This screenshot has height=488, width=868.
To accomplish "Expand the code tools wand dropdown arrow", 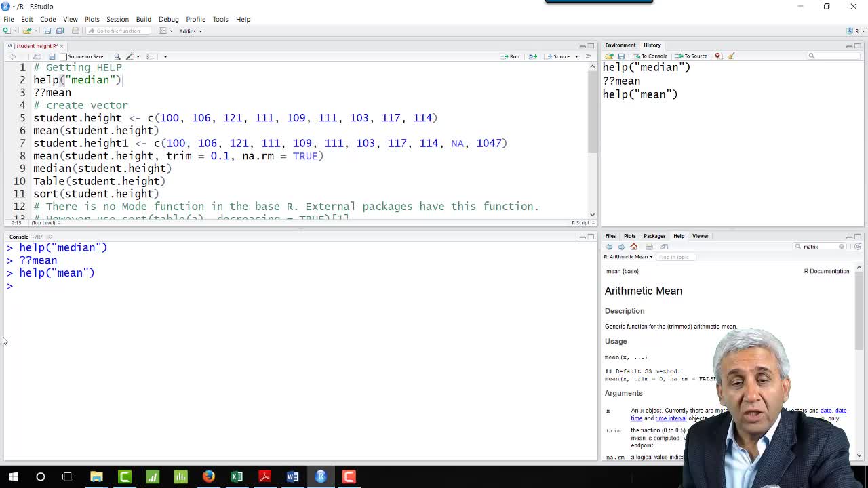I will click(x=138, y=56).
